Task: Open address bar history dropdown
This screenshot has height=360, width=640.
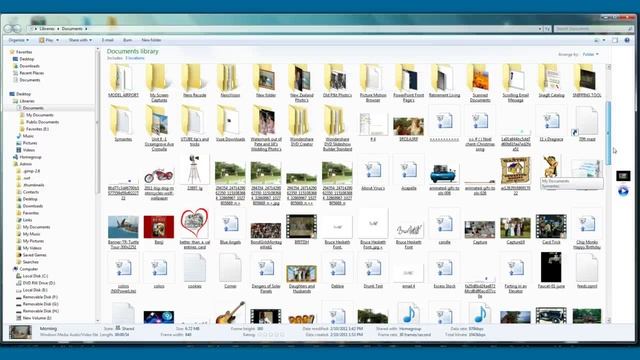Action: [x=540, y=29]
